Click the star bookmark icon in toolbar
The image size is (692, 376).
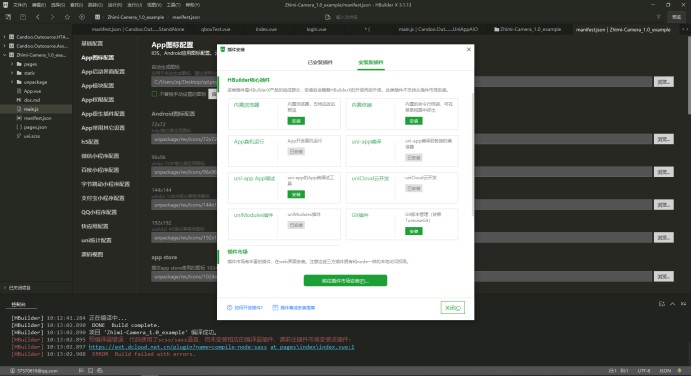click(67, 17)
